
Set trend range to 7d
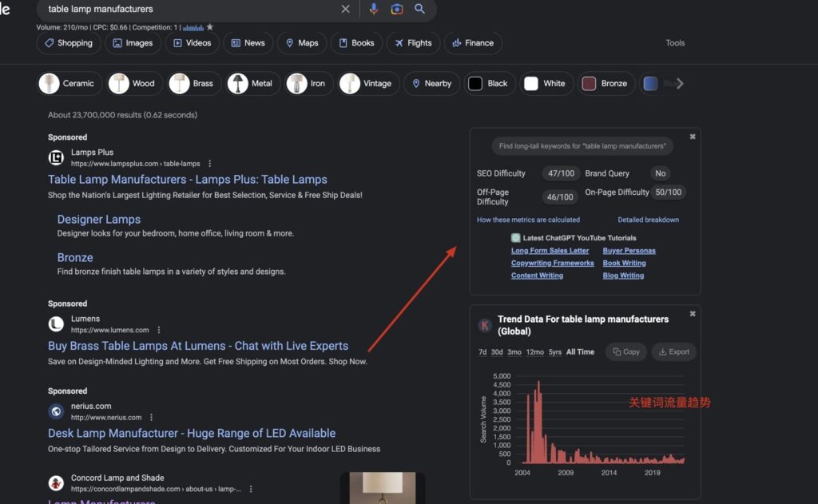pyautogui.click(x=482, y=352)
